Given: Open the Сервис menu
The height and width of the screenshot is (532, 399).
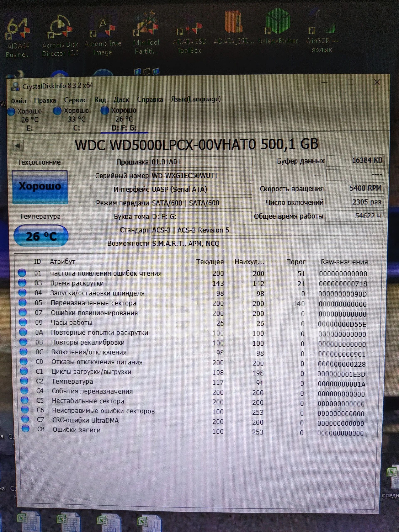Looking at the screenshot, I should [75, 100].
